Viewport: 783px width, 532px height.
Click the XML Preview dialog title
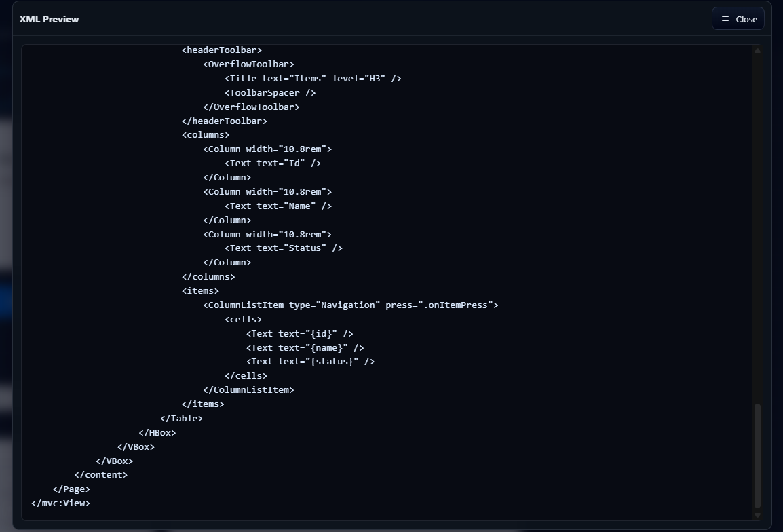pyautogui.click(x=49, y=19)
